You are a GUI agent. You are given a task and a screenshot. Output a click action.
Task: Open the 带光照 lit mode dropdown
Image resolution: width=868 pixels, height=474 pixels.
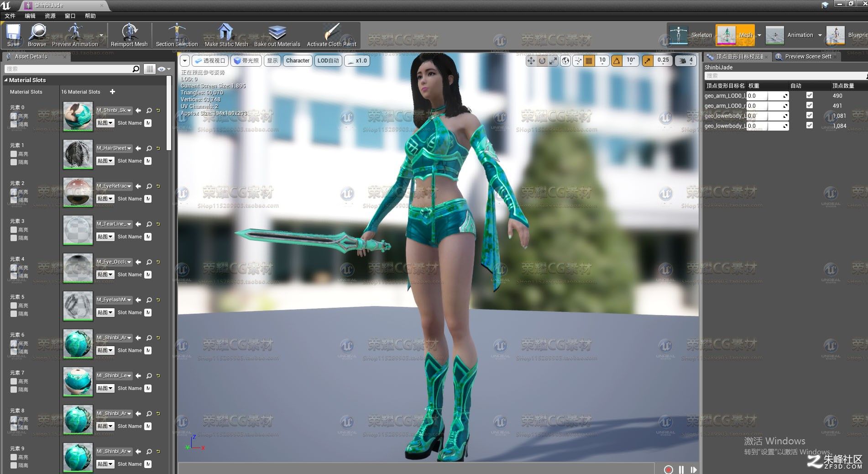246,61
